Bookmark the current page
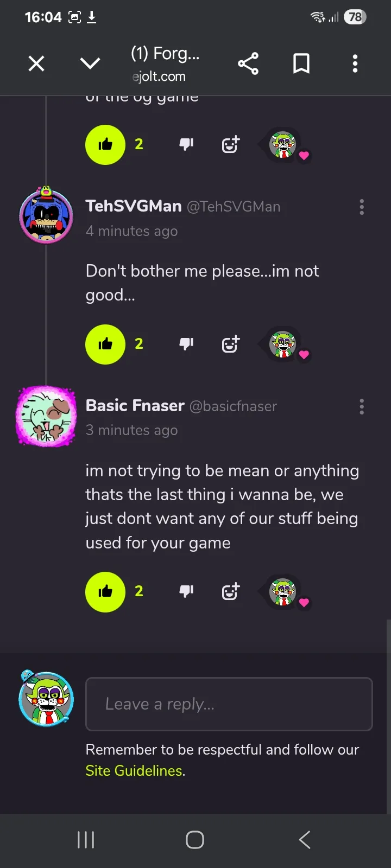The image size is (391, 868). tap(301, 64)
